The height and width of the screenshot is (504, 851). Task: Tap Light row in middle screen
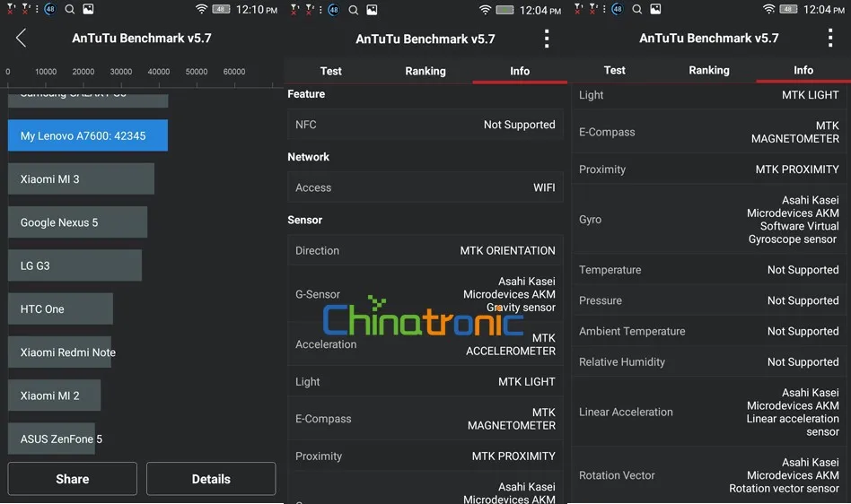425,381
